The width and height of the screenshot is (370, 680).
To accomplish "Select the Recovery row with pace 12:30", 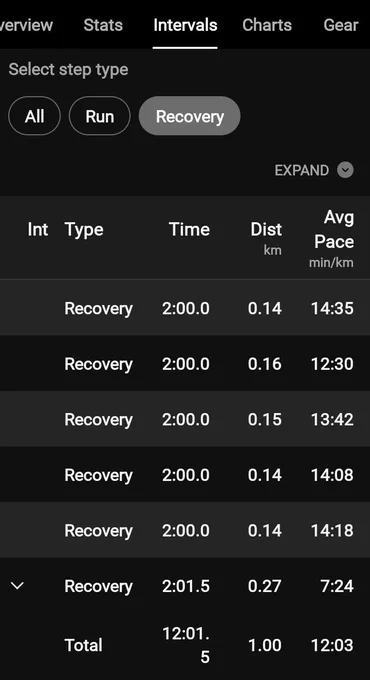I will [185, 363].
